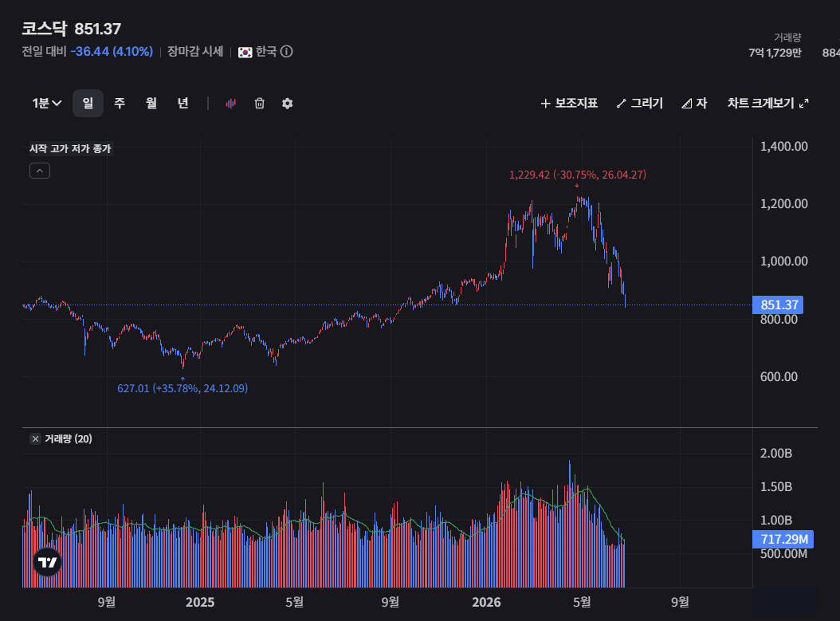840x621 pixels.
Task: Collapse the 시작 고가 저가 종가 legend
Action: [40, 171]
